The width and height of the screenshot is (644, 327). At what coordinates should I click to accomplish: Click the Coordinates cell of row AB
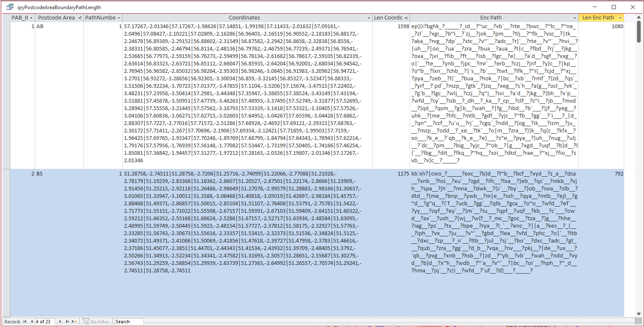248,95
